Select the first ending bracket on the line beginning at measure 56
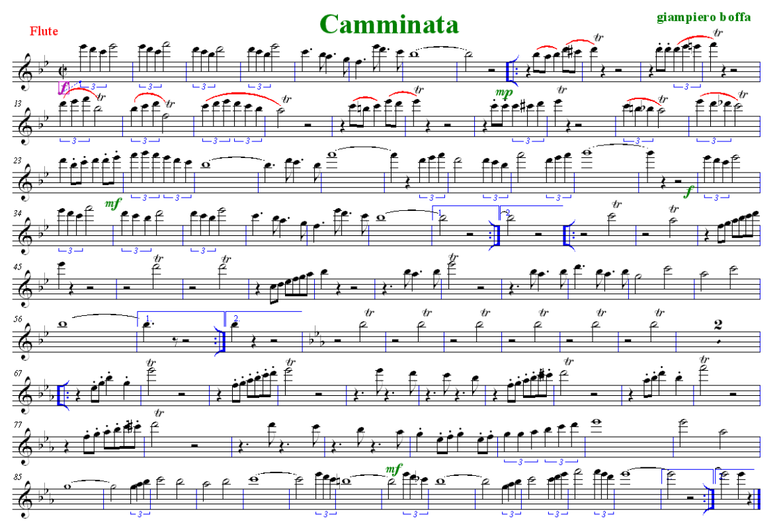Viewport: 781px width, 532px height. (x=181, y=317)
